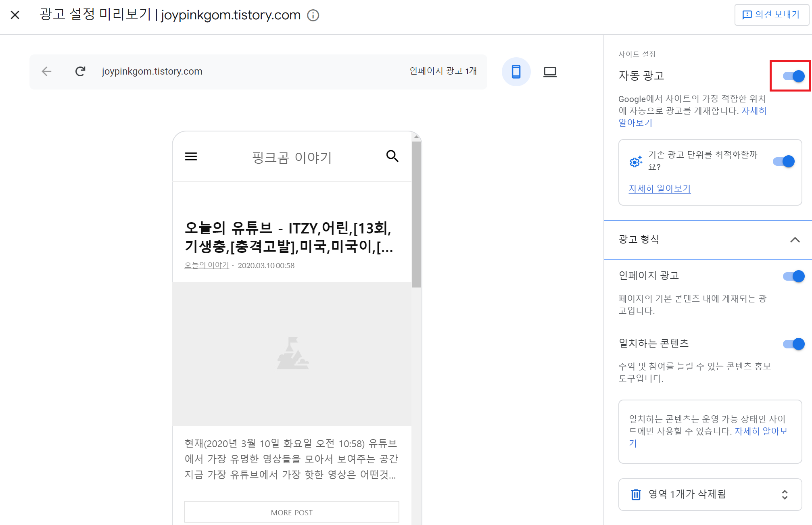Turn off 일치하는 콘텐츠 toggle
This screenshot has height=525, width=812.
793,344
